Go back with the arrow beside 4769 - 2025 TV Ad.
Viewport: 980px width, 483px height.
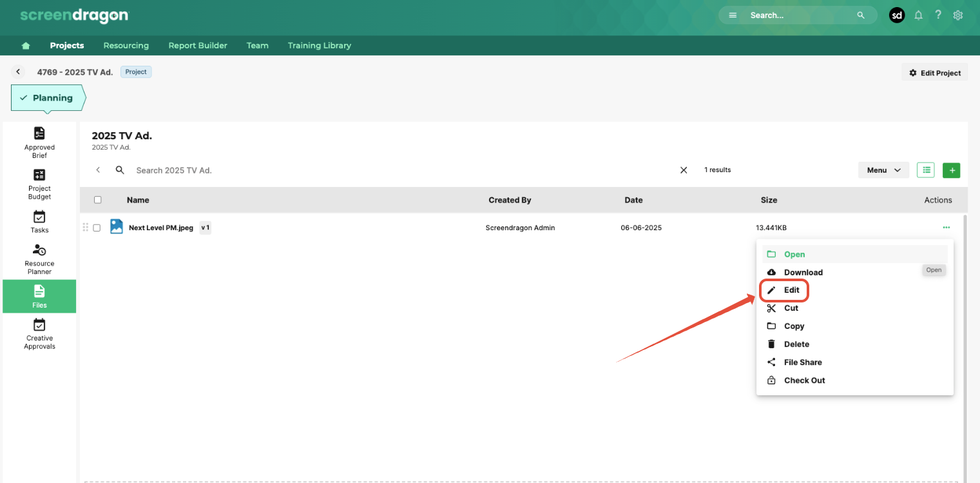pyautogui.click(x=18, y=72)
